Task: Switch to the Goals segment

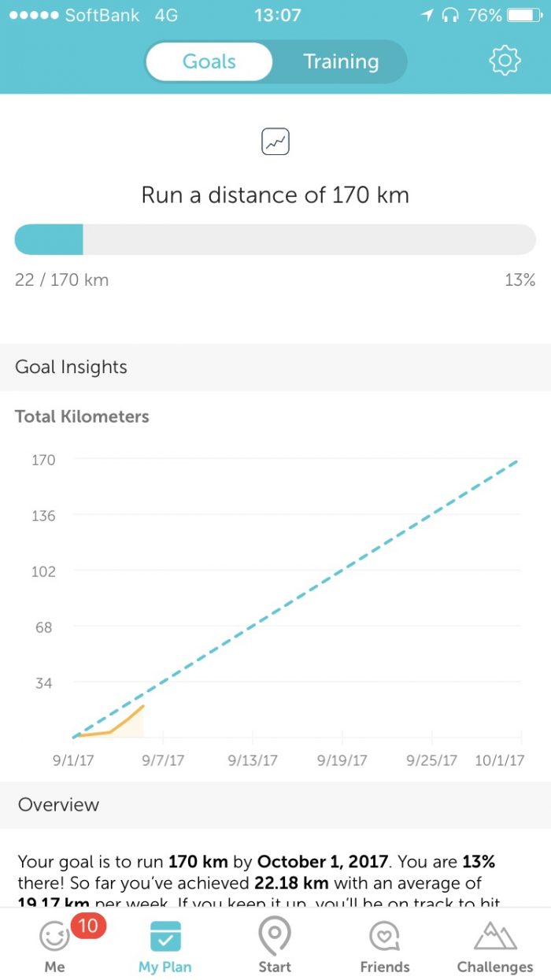Action: pos(209,61)
